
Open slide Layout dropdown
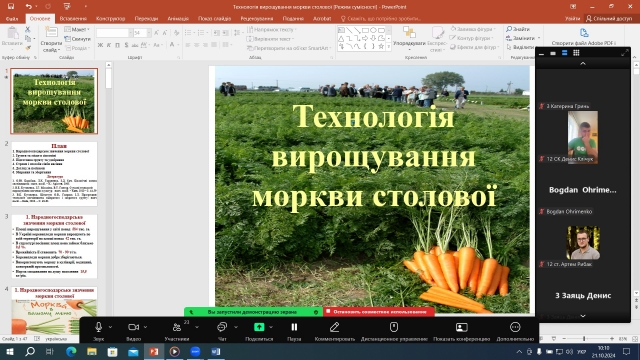point(77,29)
